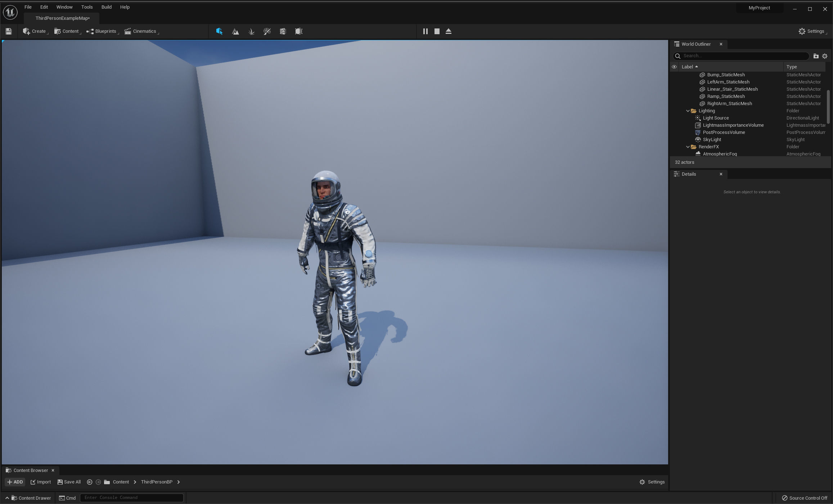
Task: Click the Unreal Engine logo icon
Action: click(10, 12)
